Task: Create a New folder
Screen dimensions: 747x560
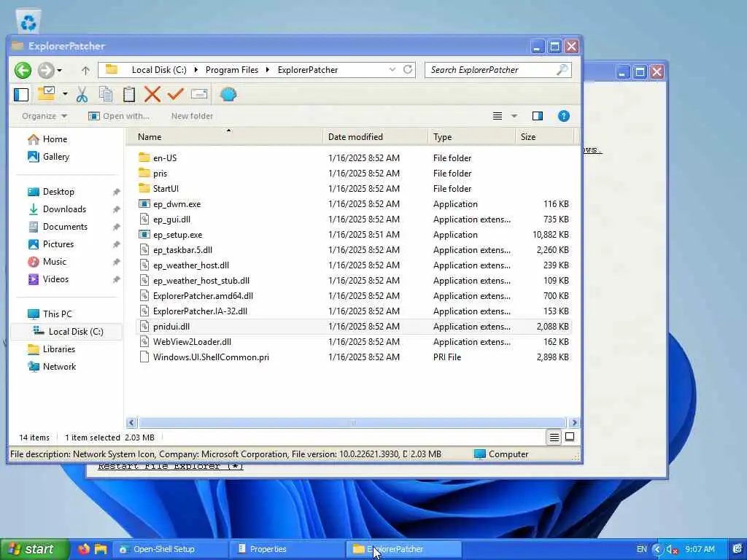Action: (x=192, y=116)
